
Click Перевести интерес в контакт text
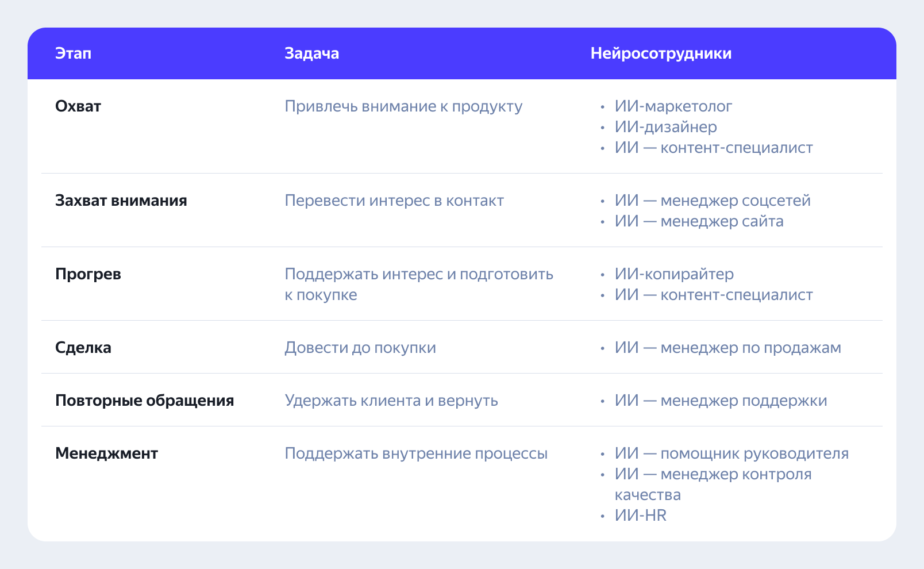coord(394,201)
